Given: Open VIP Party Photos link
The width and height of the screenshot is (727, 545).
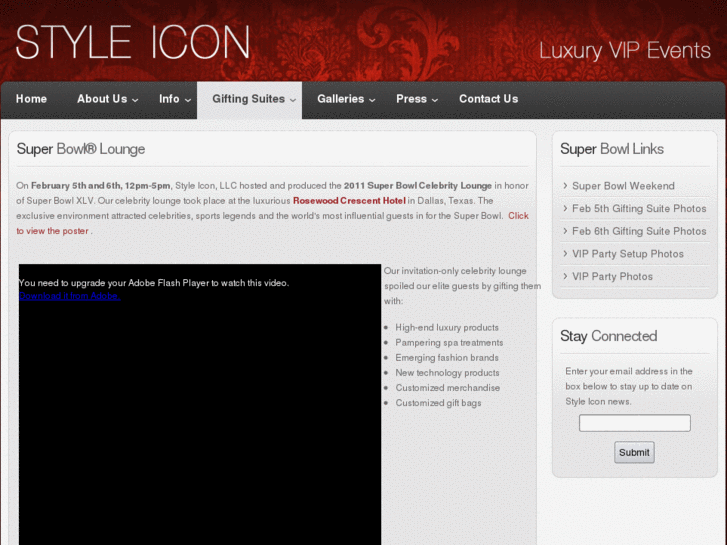Looking at the screenshot, I should (x=612, y=277).
